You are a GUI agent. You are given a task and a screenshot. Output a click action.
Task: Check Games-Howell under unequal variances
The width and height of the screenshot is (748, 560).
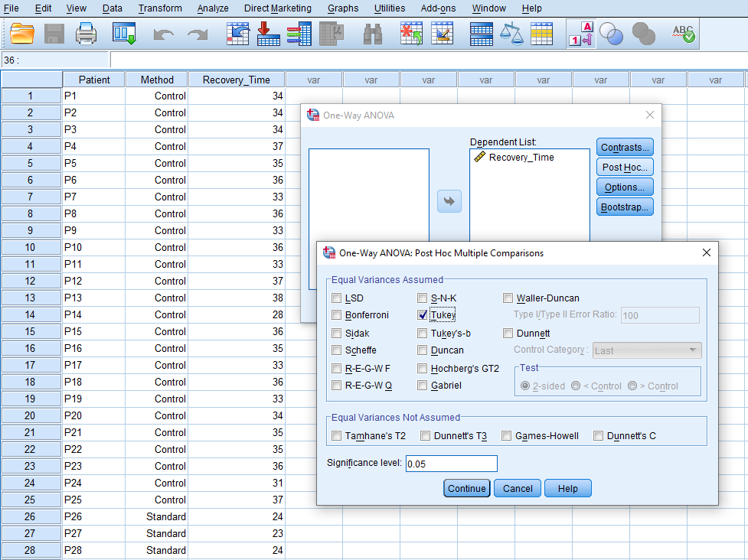tap(507, 435)
